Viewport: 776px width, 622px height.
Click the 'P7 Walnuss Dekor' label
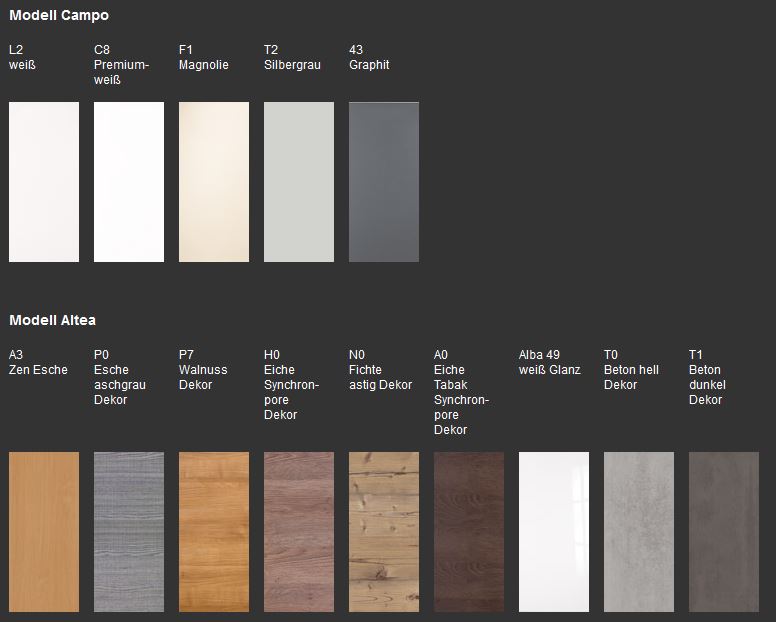(x=203, y=370)
